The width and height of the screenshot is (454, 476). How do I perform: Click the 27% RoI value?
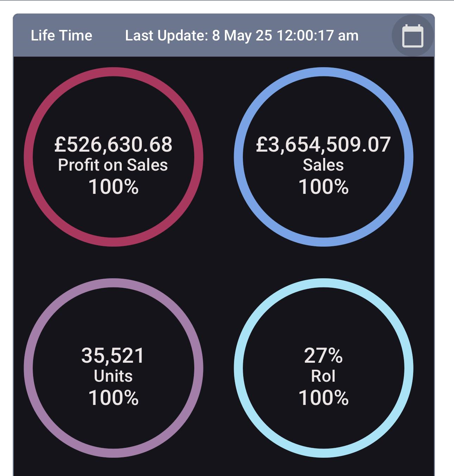pos(323,355)
